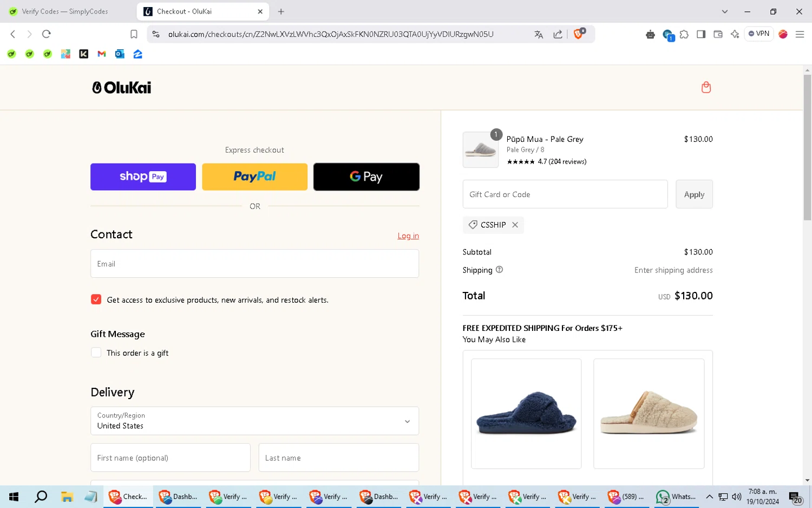Viewport: 812px width, 508px height.
Task: Open the black K bookmark icon
Action: coord(84,54)
